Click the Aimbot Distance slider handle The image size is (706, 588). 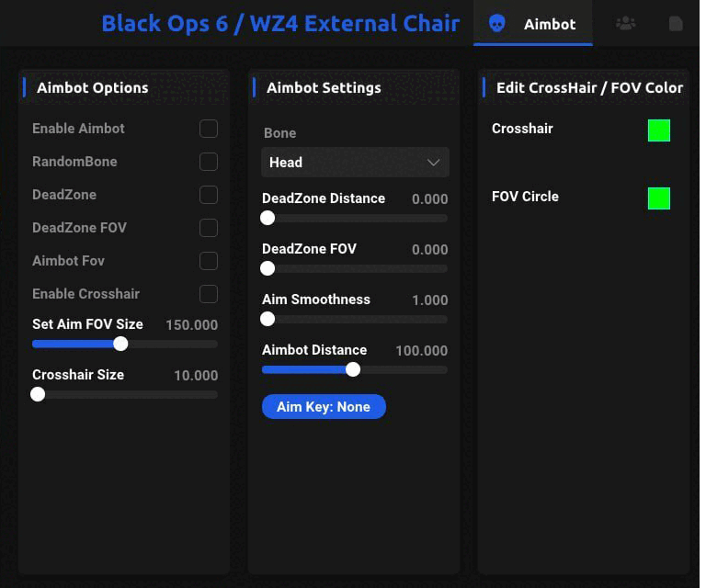point(353,370)
